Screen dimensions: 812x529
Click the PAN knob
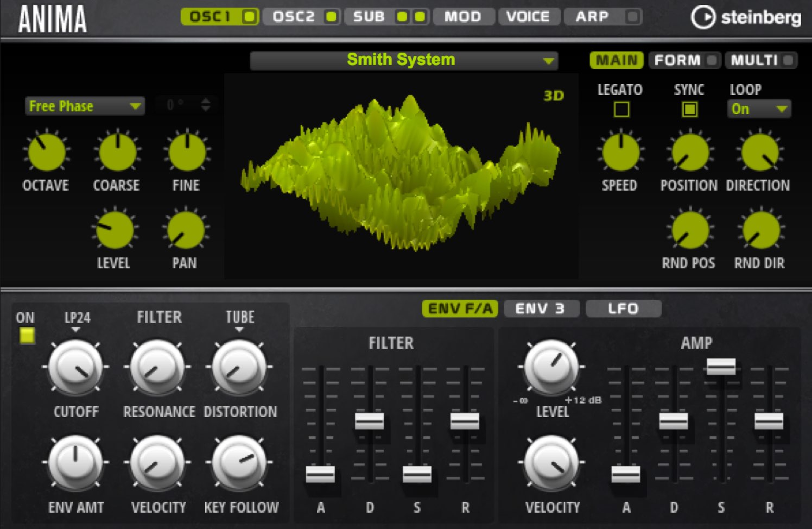pos(186,230)
